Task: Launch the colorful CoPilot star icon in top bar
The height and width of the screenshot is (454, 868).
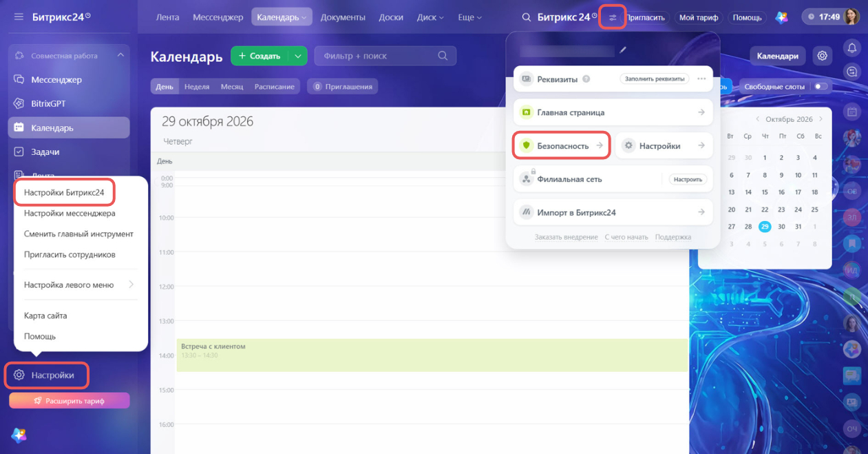Action: 781,17
